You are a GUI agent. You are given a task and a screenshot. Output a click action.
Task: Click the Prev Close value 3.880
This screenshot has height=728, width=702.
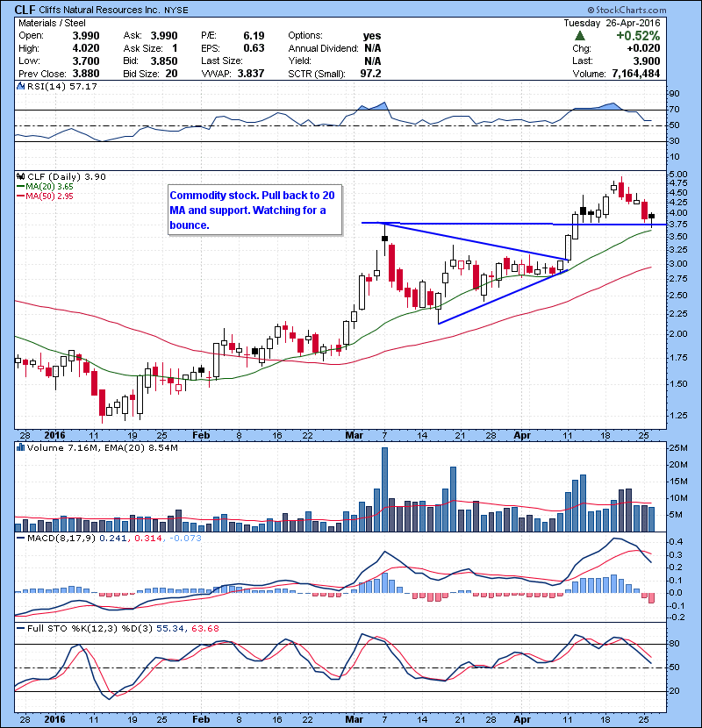tap(86, 74)
